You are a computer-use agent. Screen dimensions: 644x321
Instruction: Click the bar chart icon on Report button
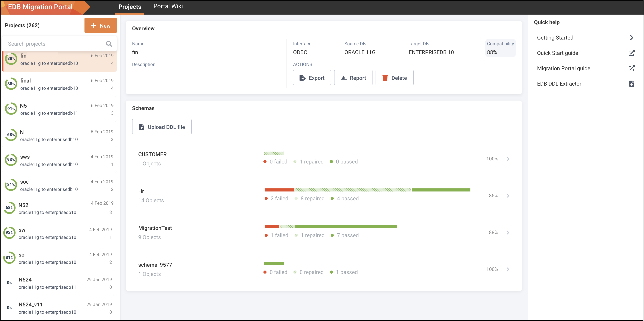coord(344,78)
